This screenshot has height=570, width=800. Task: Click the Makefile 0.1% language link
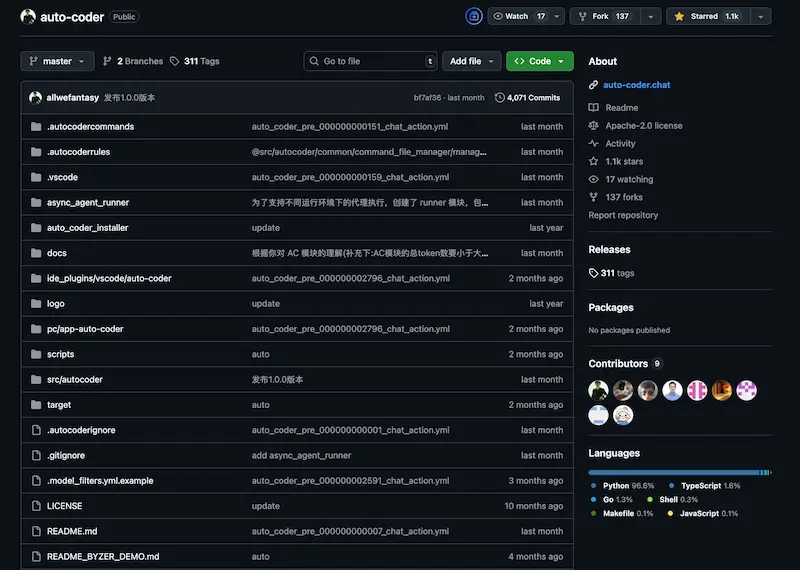[x=621, y=513]
